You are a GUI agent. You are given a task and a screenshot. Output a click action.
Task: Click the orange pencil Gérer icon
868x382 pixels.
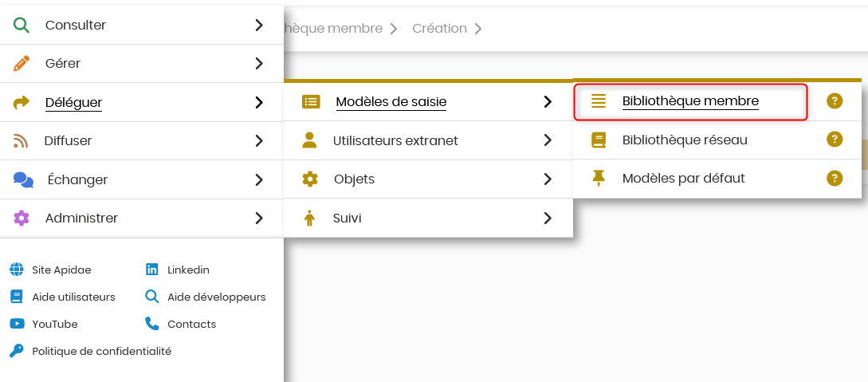tap(21, 64)
